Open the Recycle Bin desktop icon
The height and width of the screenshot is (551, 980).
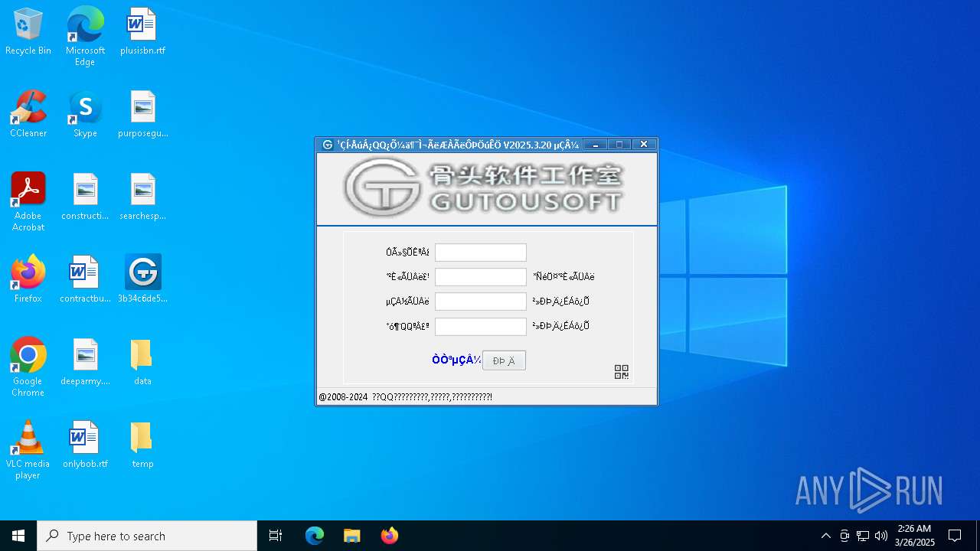point(28,31)
